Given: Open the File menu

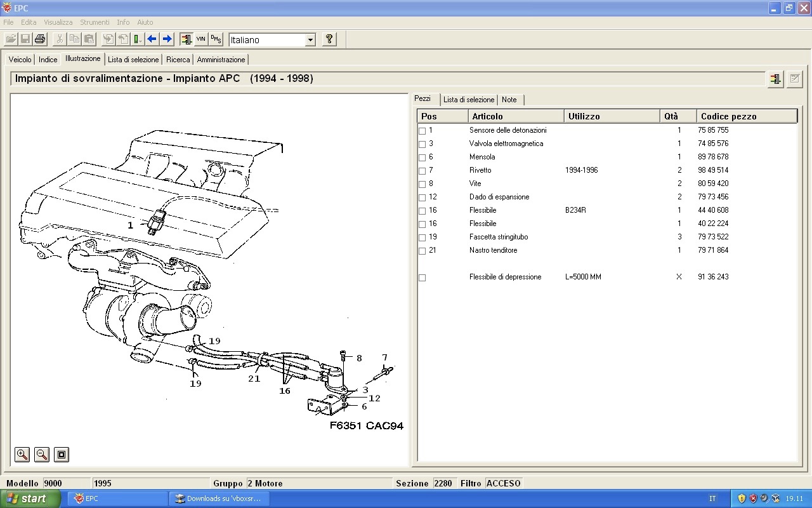Looking at the screenshot, I should pos(8,22).
